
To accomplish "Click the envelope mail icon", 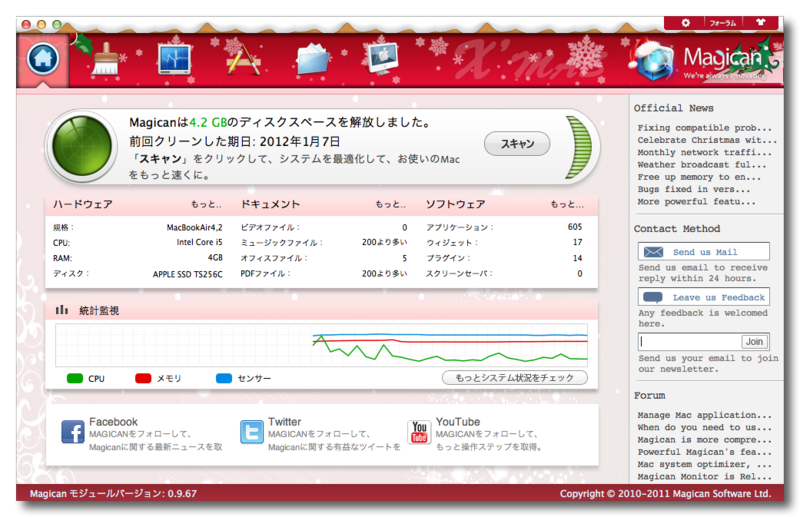I will (x=653, y=252).
